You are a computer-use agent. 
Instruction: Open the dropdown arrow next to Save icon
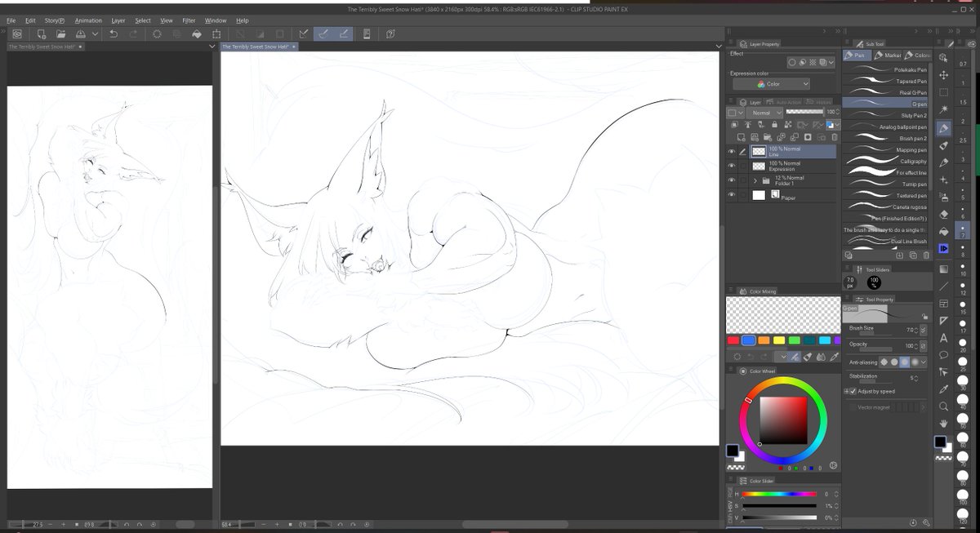(96, 34)
